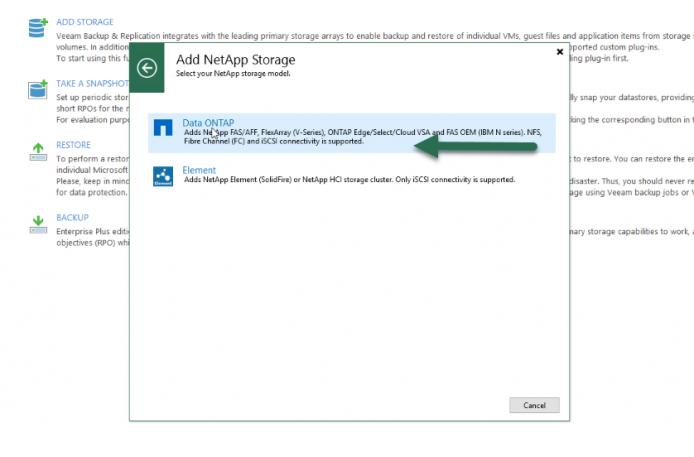Image resolution: width=694 pixels, height=457 pixels.
Task: Close the Add NetApp Storage dialog
Action: pos(559,52)
